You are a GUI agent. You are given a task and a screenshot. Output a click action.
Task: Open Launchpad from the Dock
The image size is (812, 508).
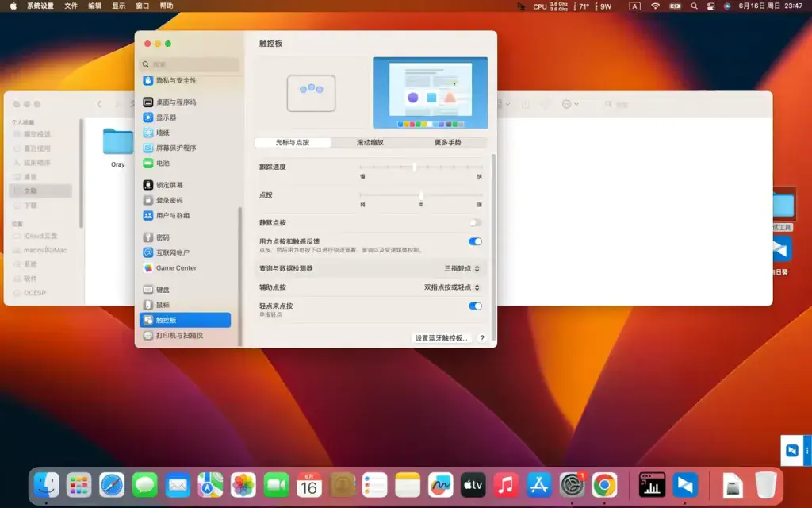tap(79, 486)
